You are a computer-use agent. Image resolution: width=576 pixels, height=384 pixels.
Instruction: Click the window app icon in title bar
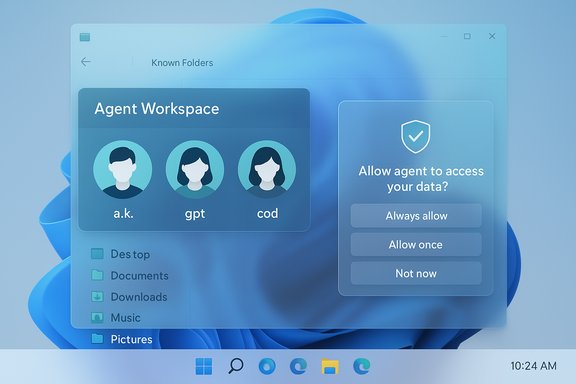pos(85,37)
